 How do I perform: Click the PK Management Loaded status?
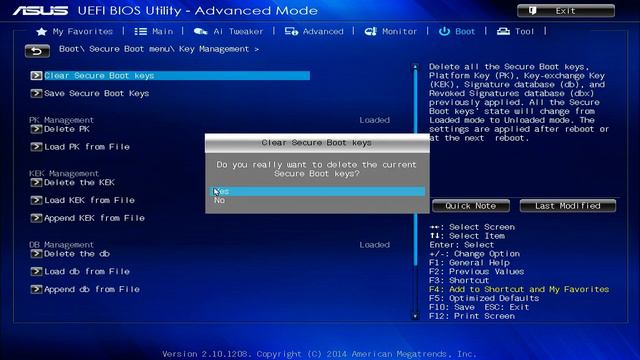374,120
